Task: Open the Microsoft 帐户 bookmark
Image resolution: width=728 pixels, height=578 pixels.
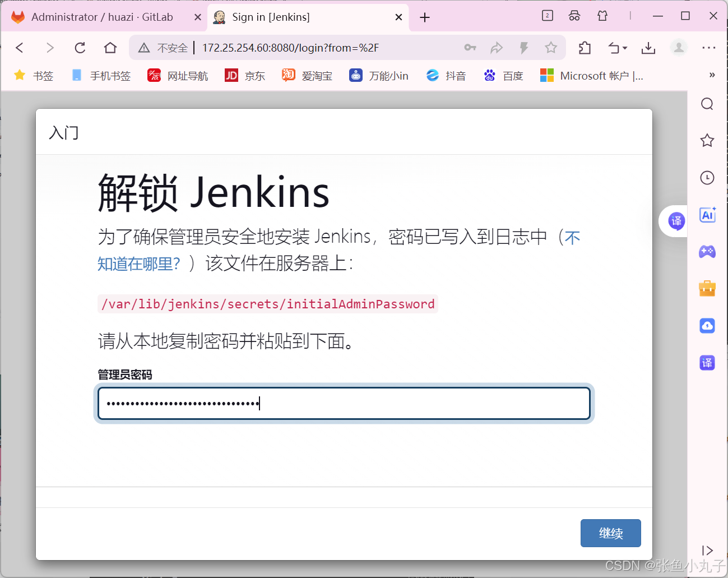Action: point(592,76)
